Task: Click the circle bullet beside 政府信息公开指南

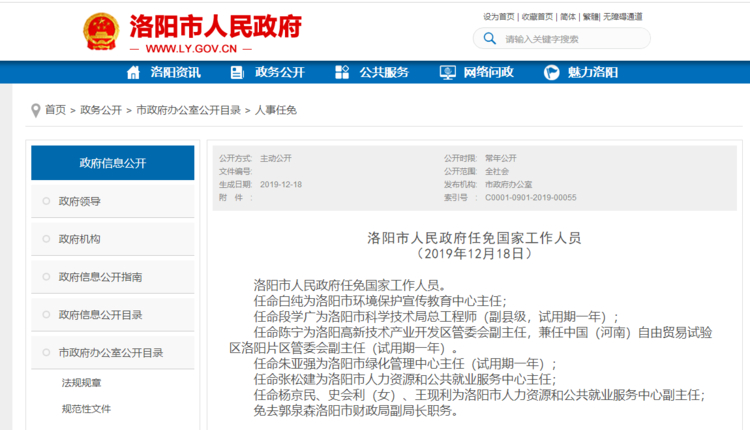Action: pyautogui.click(x=46, y=276)
